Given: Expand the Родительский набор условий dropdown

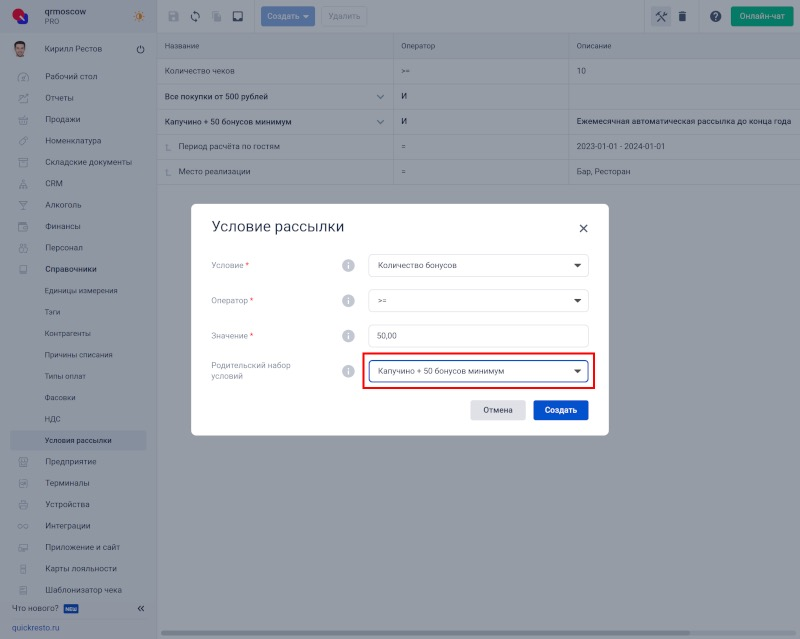Looking at the screenshot, I should click(x=478, y=371).
